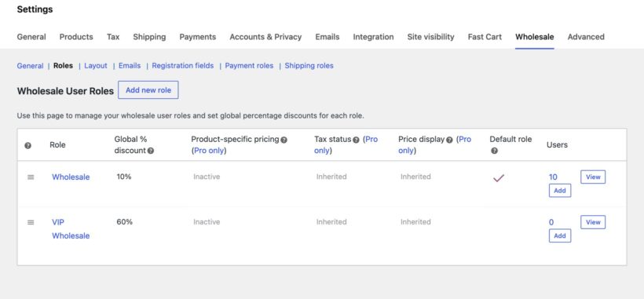Image resolution: width=644 pixels, height=299 pixels.
Task: Click the Wholesale User Roles heading
Action: [x=65, y=91]
